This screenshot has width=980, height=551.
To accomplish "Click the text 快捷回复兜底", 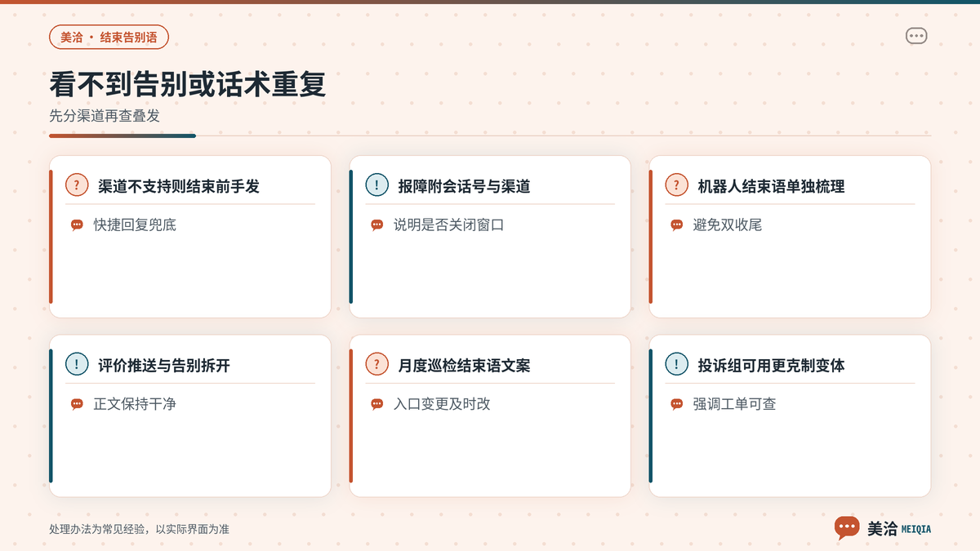I will 135,225.
